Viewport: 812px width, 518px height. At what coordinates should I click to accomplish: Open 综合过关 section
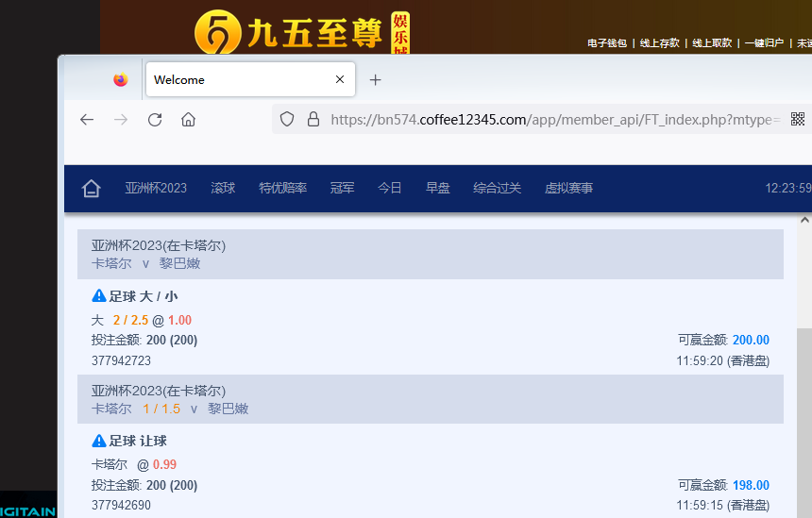pos(498,188)
